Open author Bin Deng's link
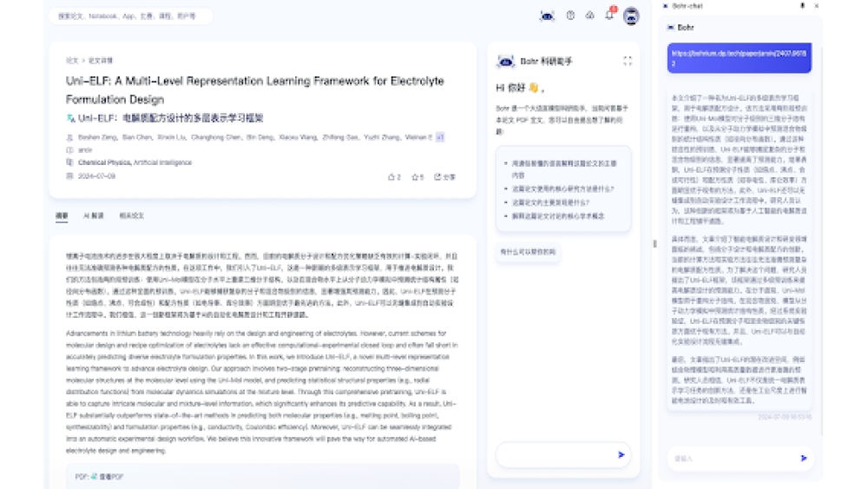Screen dimensions: 868x489 [x=260, y=136]
